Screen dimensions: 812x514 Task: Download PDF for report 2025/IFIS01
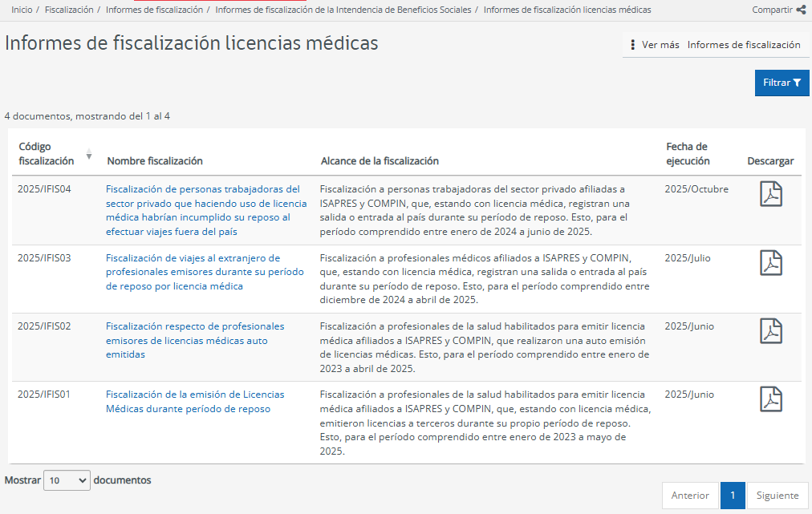click(770, 399)
